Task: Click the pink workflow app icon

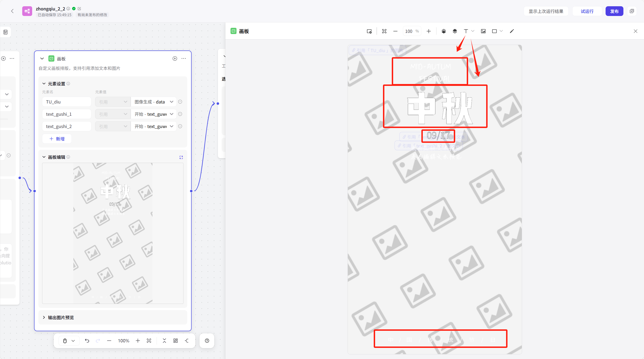Action: (27, 11)
